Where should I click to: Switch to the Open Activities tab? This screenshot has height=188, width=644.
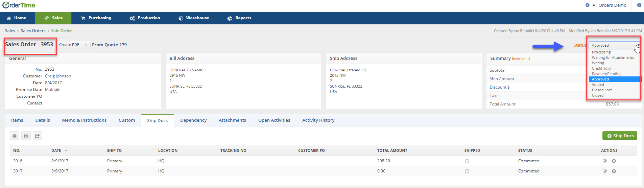pyautogui.click(x=274, y=120)
